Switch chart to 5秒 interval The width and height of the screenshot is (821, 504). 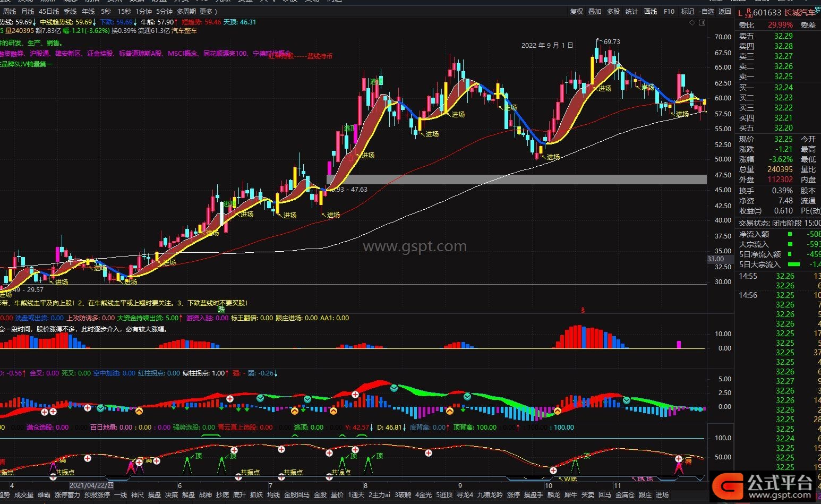click(106, 11)
